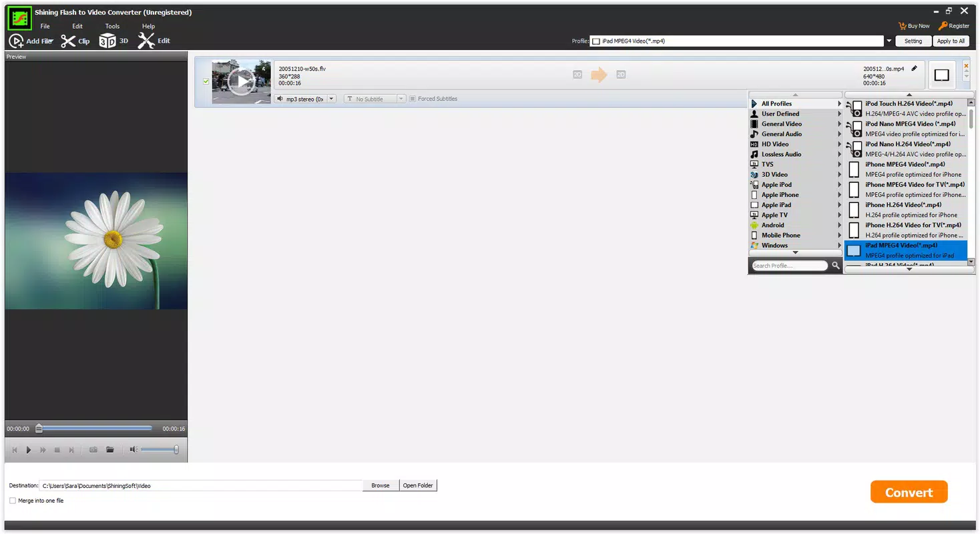Select Apple TV profile category

(795, 215)
